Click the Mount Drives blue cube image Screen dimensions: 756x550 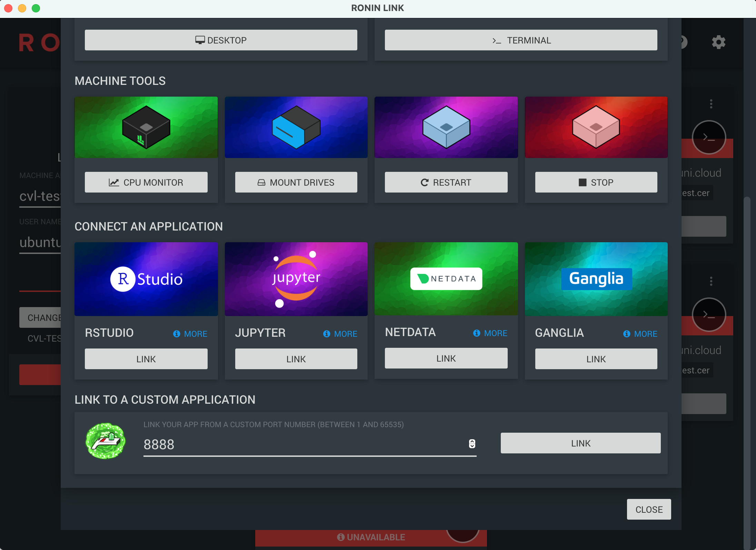click(x=296, y=127)
